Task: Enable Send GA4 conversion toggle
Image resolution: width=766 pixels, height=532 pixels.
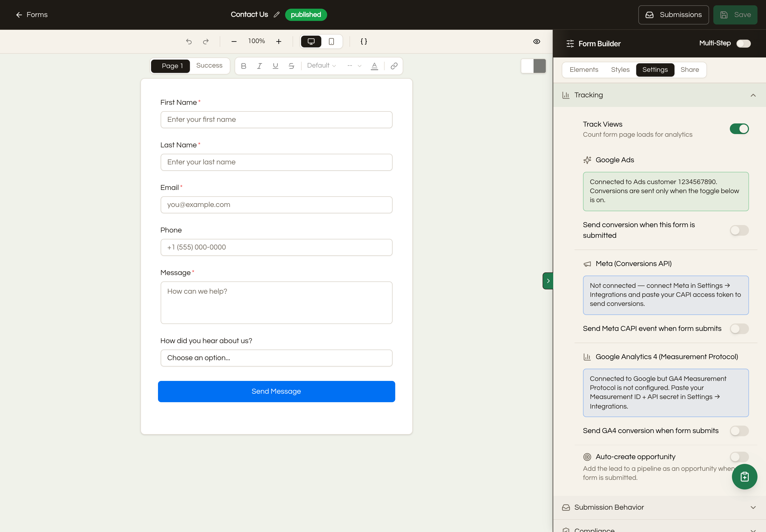Action: coord(739,431)
